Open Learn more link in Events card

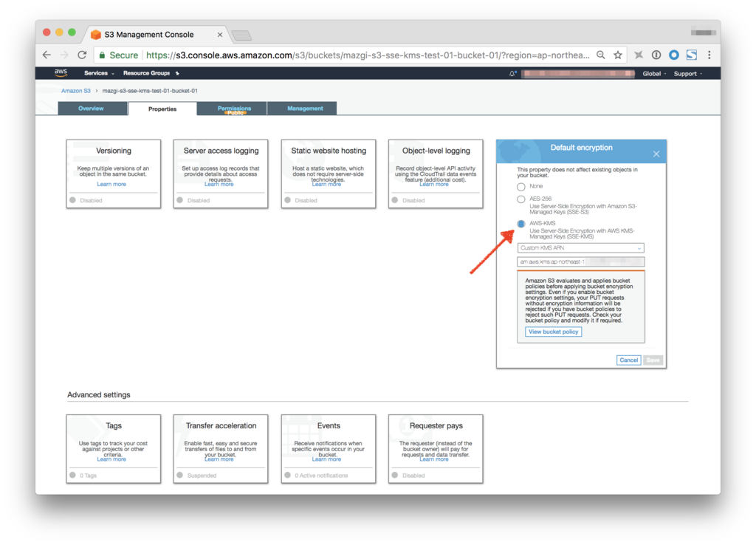click(x=326, y=459)
